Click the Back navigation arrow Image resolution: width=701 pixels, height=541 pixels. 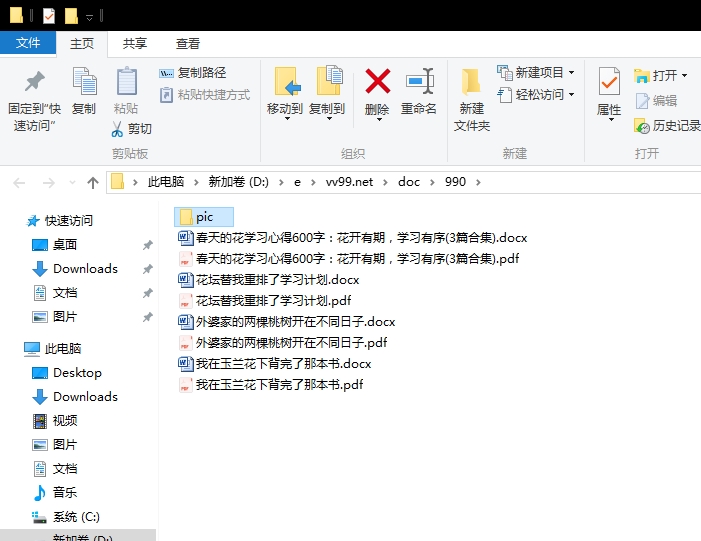pyautogui.click(x=19, y=183)
